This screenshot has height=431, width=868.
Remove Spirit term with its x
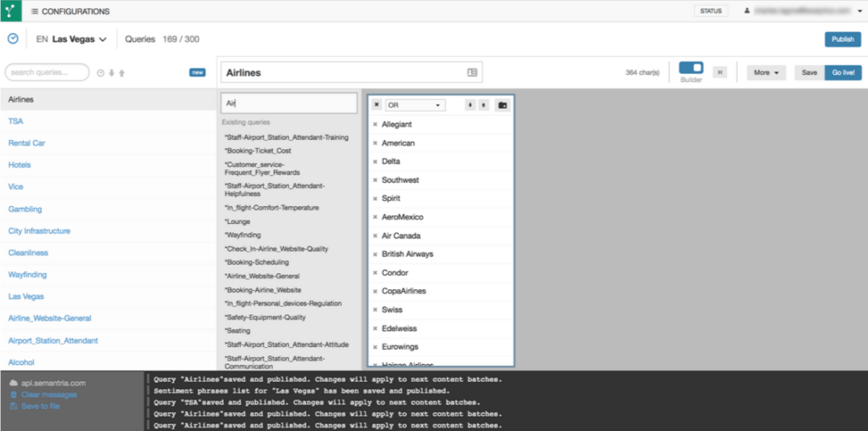[x=376, y=199]
